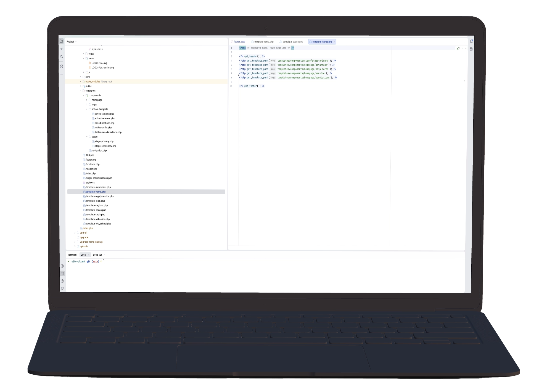
Task: Click the terminal prompt input line
Action: coord(265,261)
